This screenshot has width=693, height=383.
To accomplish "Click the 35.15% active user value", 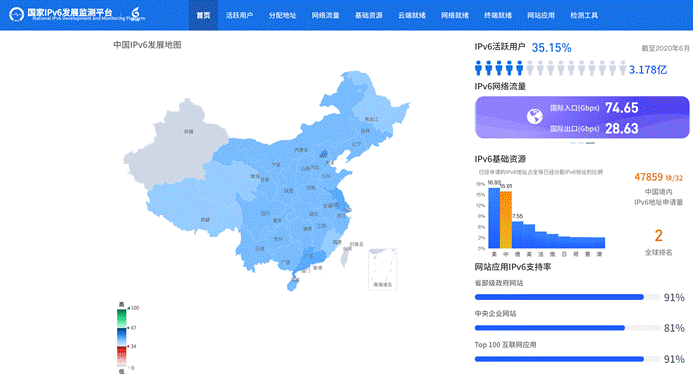I will pyautogui.click(x=551, y=48).
